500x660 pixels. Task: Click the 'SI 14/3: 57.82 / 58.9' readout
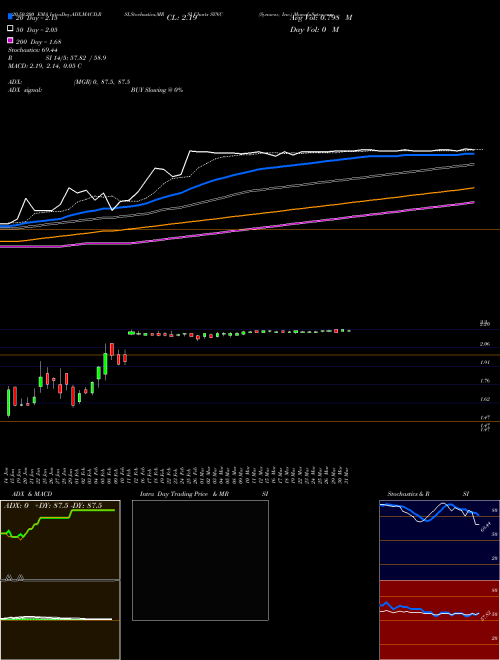tap(76, 58)
